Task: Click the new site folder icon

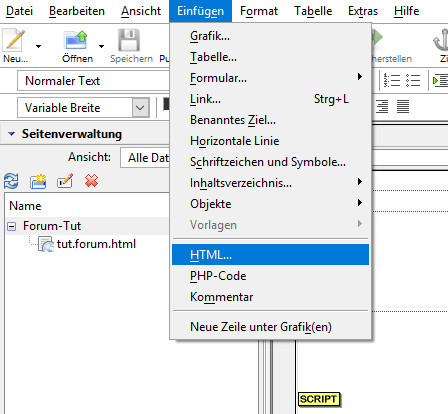Action: [x=38, y=181]
